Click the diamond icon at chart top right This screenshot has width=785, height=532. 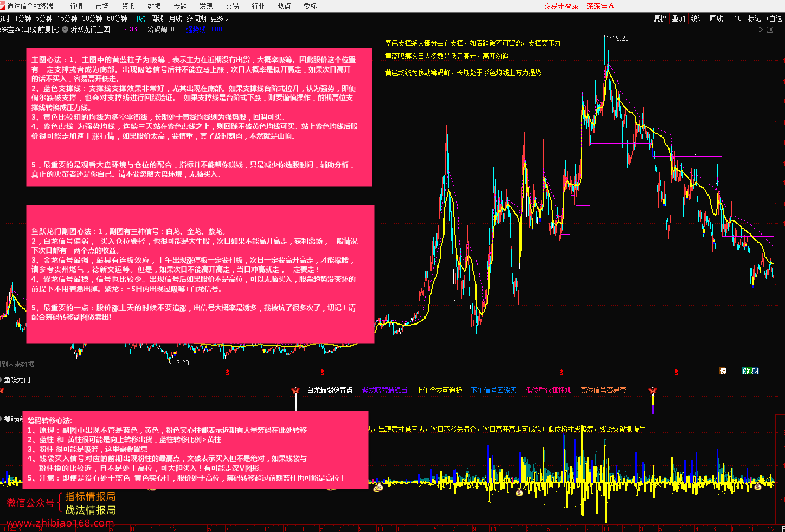[x=760, y=30]
